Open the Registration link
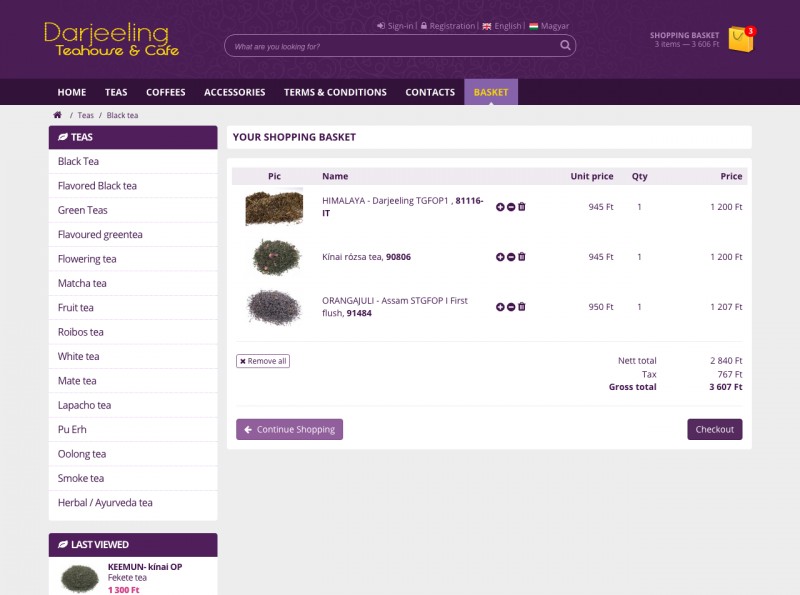 coord(451,26)
